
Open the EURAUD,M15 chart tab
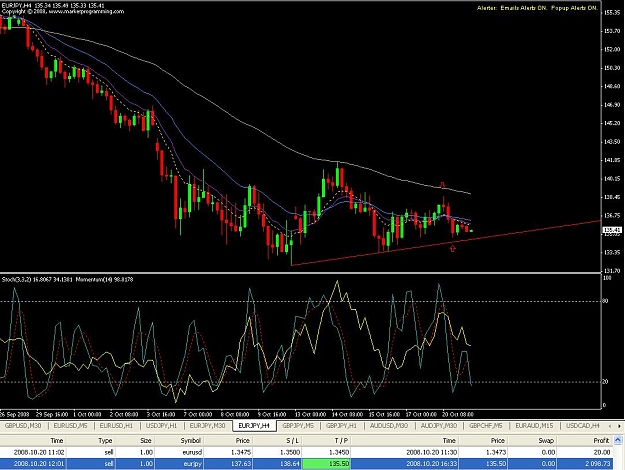coord(534,426)
